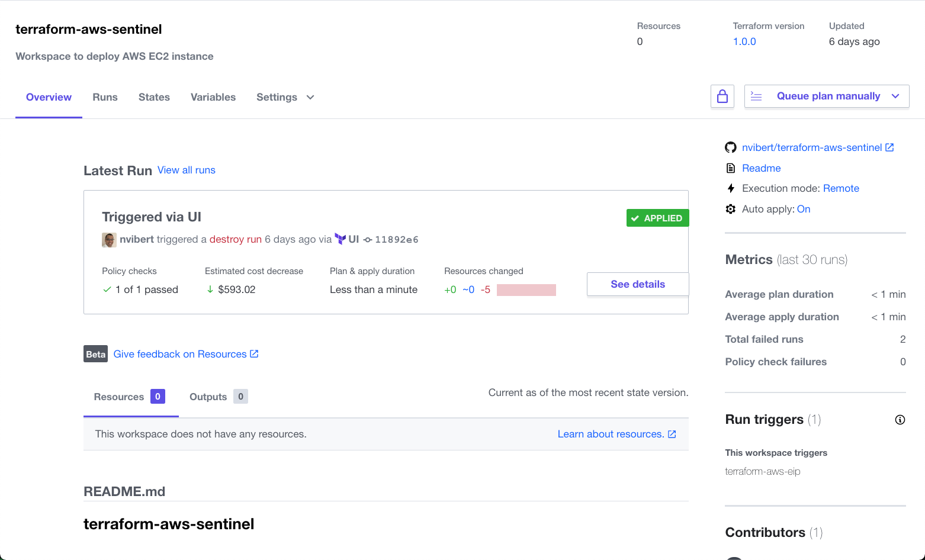Click the commit icon beside 11892e6
The image size is (925, 560).
(368, 240)
